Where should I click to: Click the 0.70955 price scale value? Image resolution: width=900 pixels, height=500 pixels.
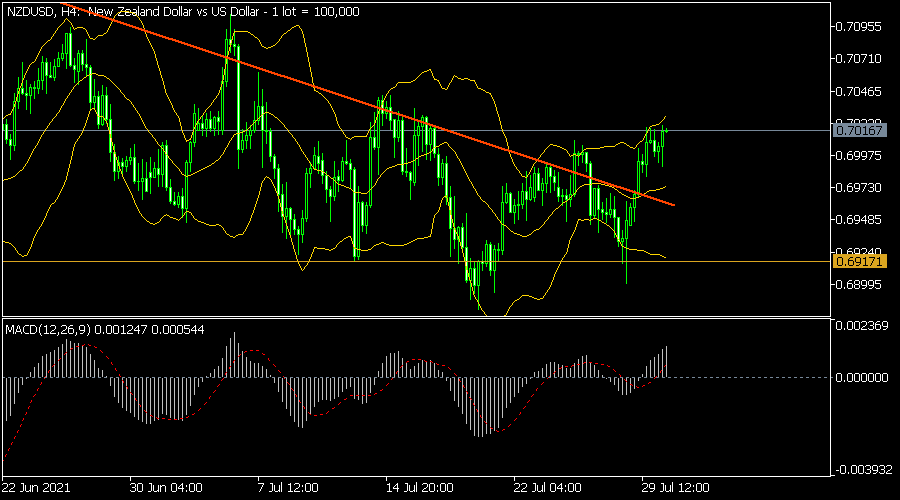tap(858, 26)
